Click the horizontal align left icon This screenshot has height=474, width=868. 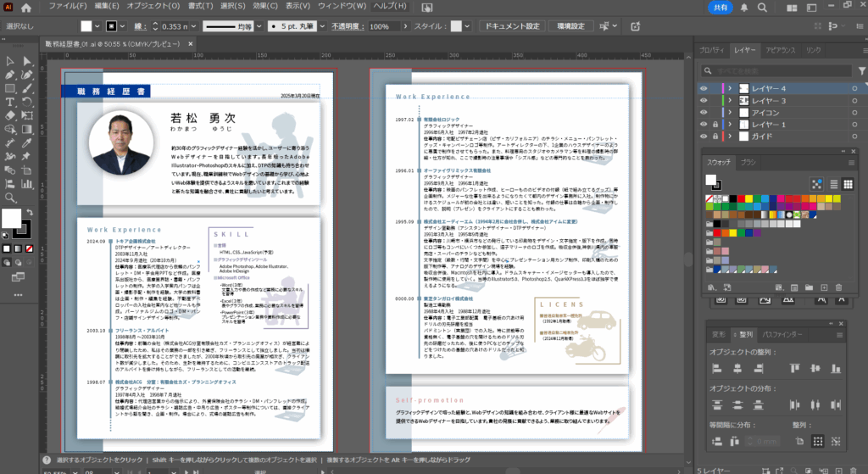[x=716, y=368]
